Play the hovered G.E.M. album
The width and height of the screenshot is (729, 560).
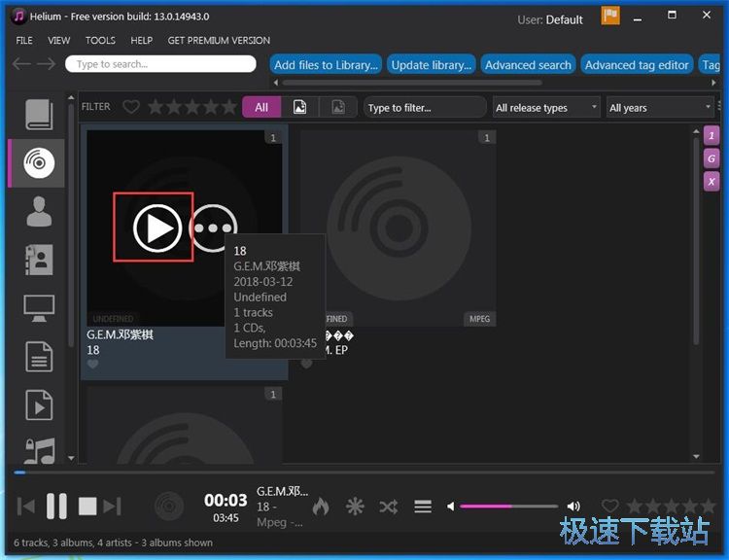pyautogui.click(x=155, y=227)
